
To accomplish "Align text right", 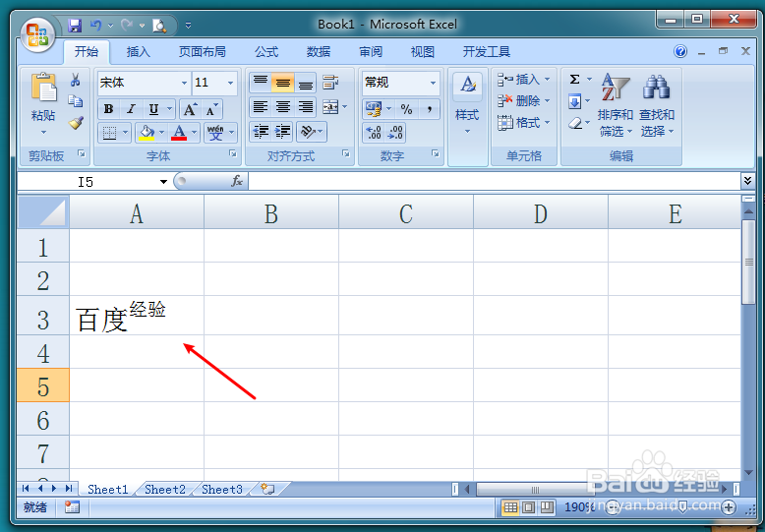I will [x=306, y=107].
